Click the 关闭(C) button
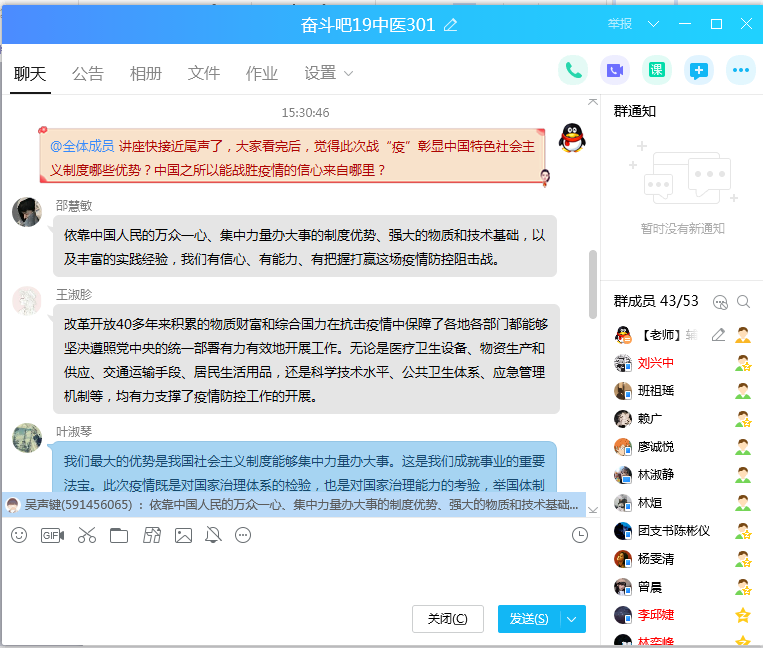Image resolution: width=763 pixels, height=648 pixels. pos(447,619)
